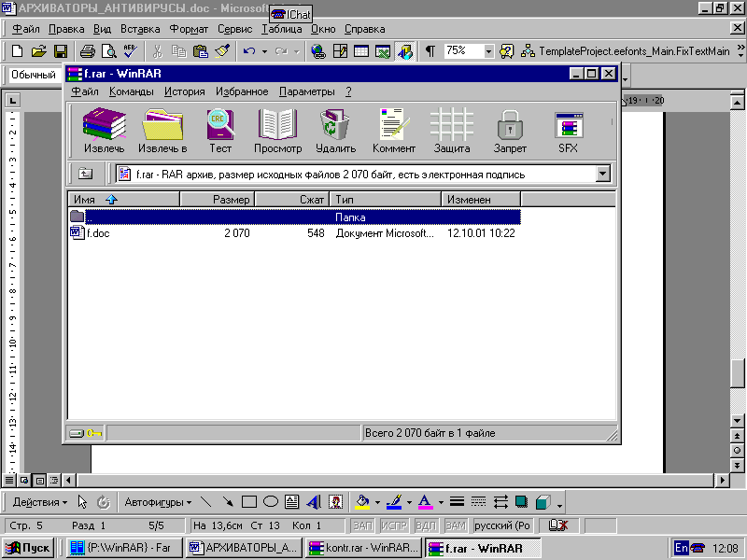
Task: Select the Format Painter brush icon
Action: click(222, 51)
